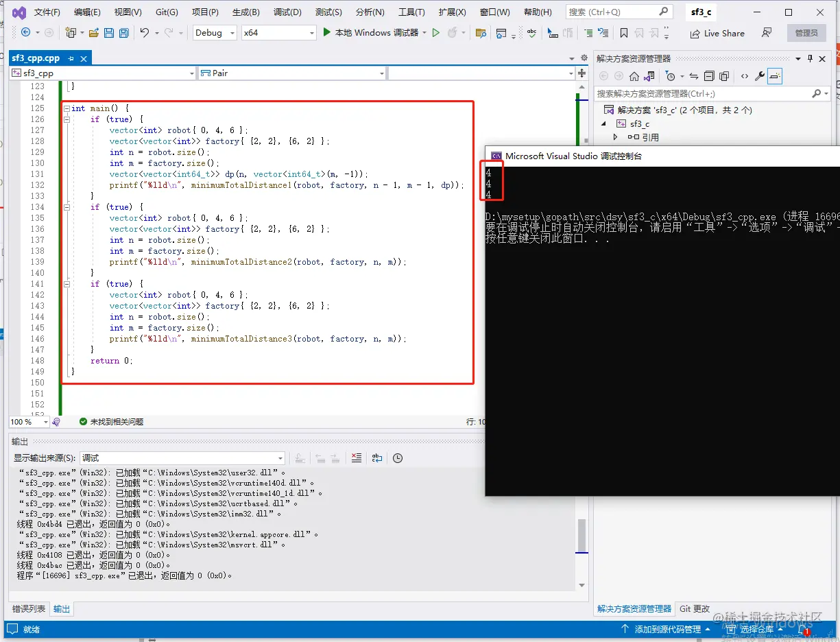Screen dimensions: 840x642
Task: Select the 解决方案 'sf3_c' root node
Action: (x=684, y=110)
